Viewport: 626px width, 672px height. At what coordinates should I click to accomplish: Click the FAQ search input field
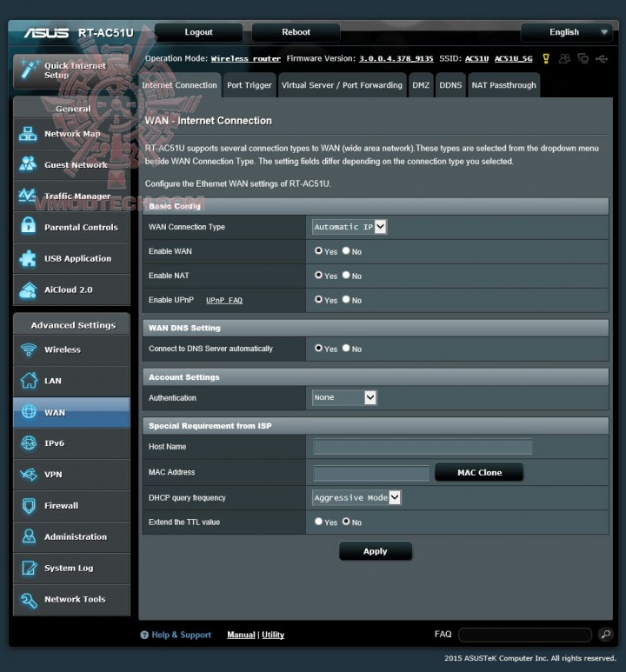coord(525,635)
